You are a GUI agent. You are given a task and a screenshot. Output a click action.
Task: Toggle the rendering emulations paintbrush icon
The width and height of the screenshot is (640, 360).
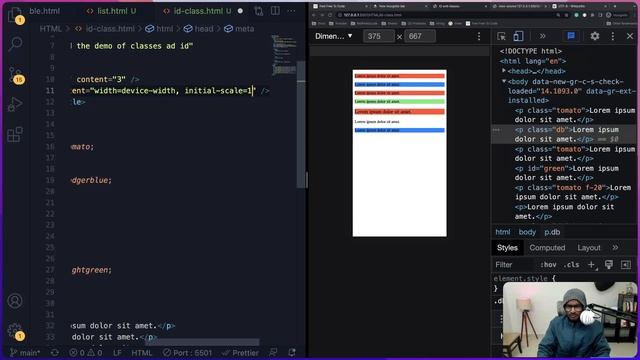pos(609,265)
